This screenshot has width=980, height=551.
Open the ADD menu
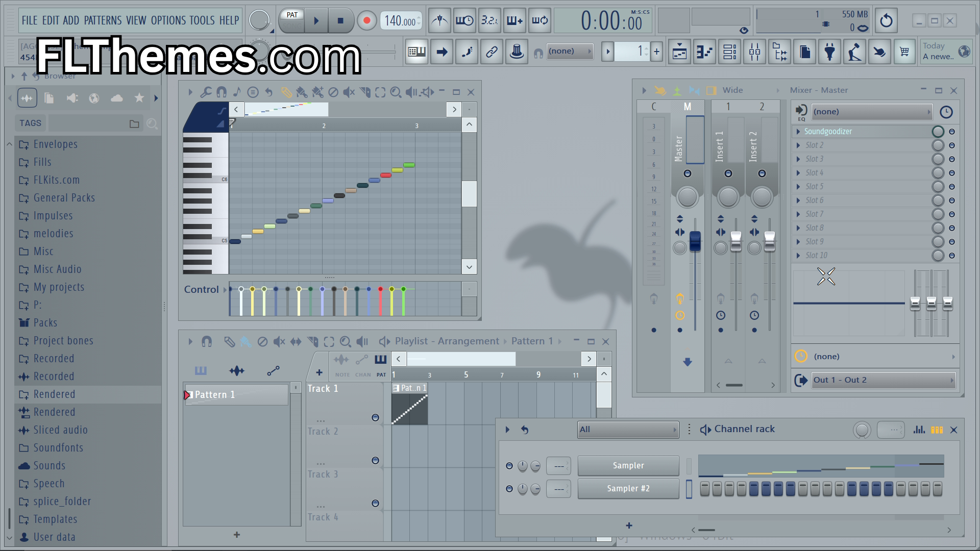tap(71, 20)
